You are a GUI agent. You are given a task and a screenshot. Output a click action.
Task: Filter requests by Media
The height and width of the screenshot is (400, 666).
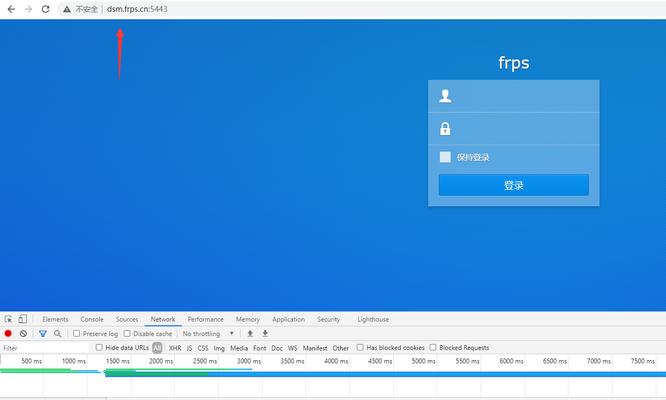239,348
